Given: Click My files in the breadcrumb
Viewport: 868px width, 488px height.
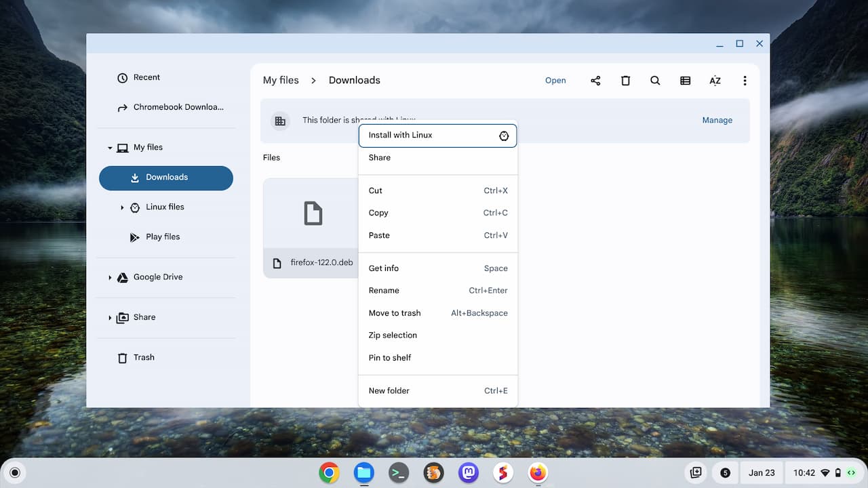Looking at the screenshot, I should point(281,80).
